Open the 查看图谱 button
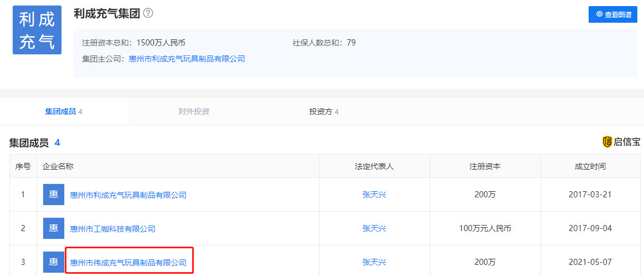This screenshot has width=644, height=276. (x=613, y=14)
